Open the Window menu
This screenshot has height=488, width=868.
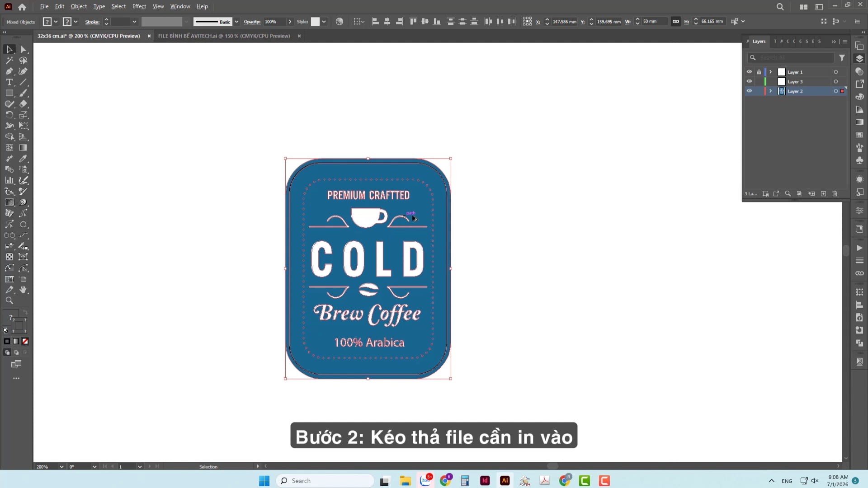click(180, 6)
